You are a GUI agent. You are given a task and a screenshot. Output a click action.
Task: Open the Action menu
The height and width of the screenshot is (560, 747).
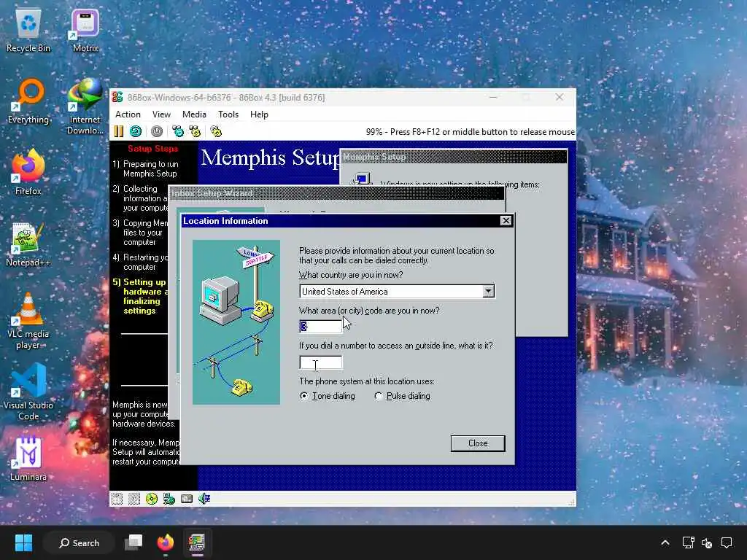(x=128, y=114)
